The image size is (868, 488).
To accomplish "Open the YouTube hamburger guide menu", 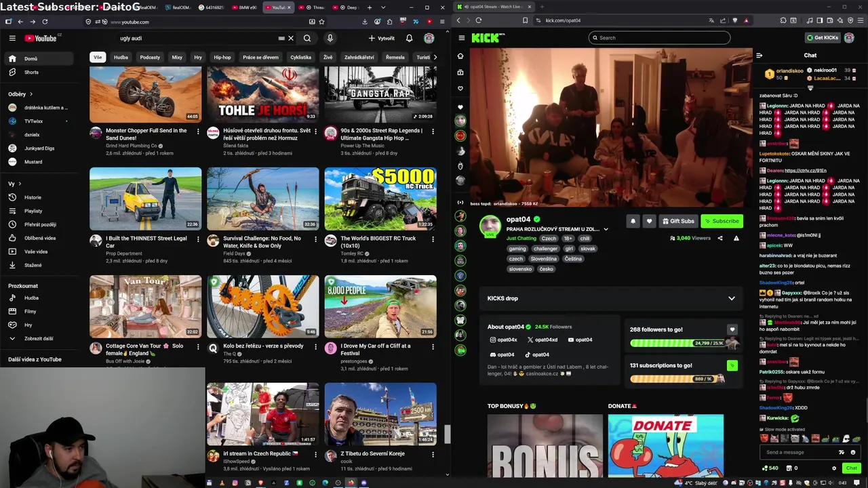I will coord(12,39).
